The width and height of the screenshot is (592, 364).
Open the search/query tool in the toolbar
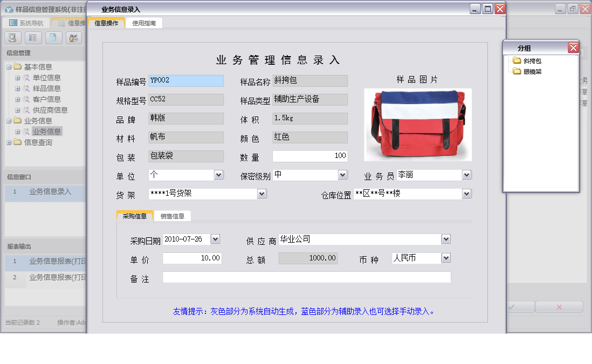click(x=12, y=38)
